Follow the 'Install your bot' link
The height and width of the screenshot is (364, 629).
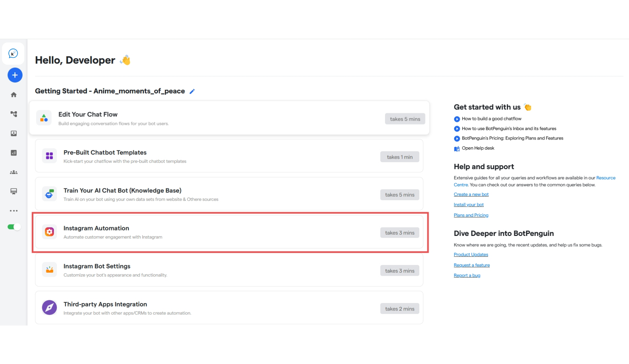(x=469, y=205)
